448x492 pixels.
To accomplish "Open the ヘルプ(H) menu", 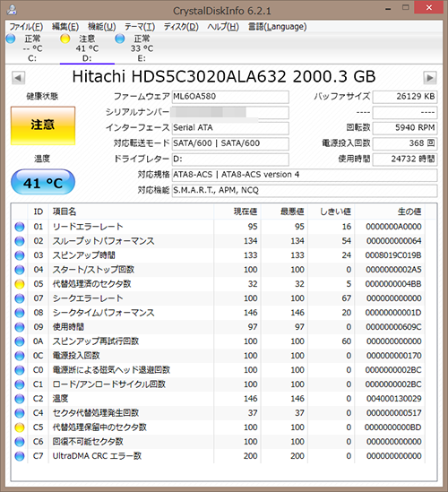I will (223, 27).
